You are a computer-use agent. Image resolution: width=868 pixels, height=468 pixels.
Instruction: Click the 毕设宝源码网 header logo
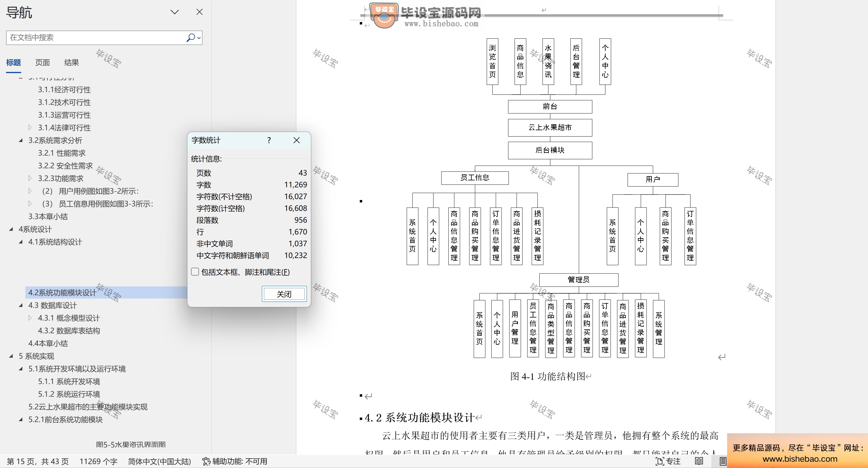tap(425, 15)
